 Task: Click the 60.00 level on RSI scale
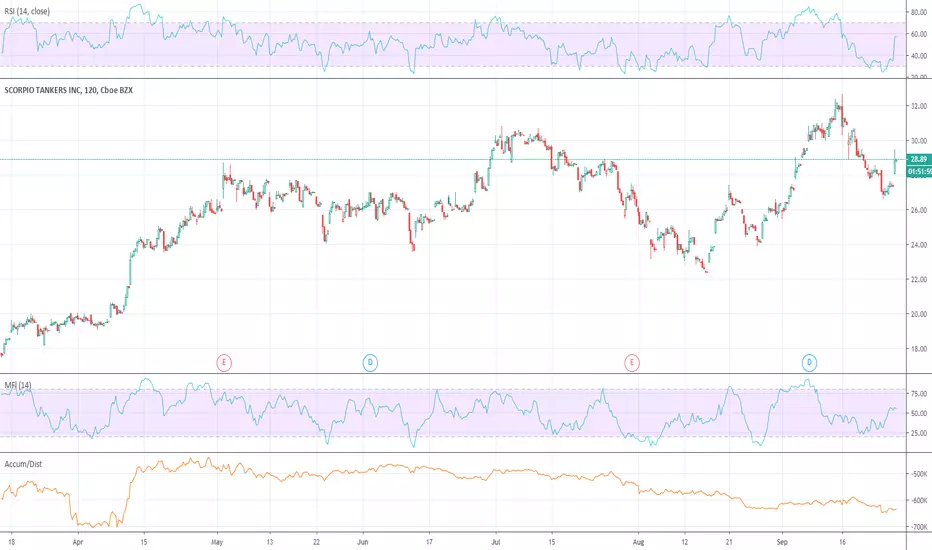(x=919, y=34)
